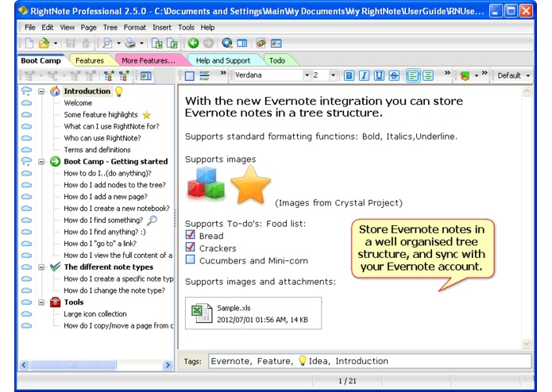Viewport: 552px width, 392px height.
Task: Open the Insert menu
Action: click(x=161, y=28)
